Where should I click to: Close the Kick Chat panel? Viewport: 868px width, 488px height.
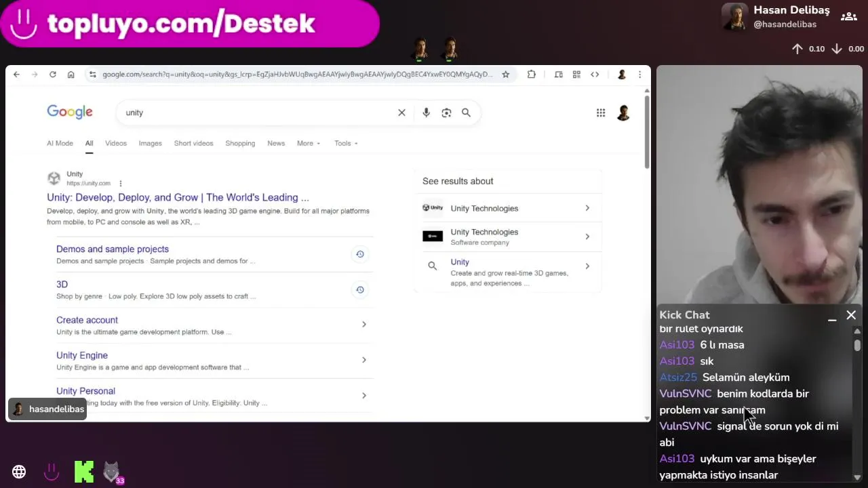[851, 315]
